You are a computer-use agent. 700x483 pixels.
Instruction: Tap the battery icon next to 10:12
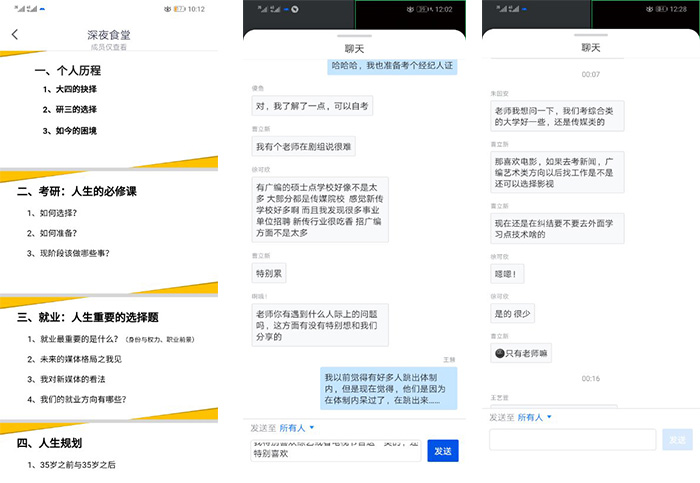click(x=180, y=8)
